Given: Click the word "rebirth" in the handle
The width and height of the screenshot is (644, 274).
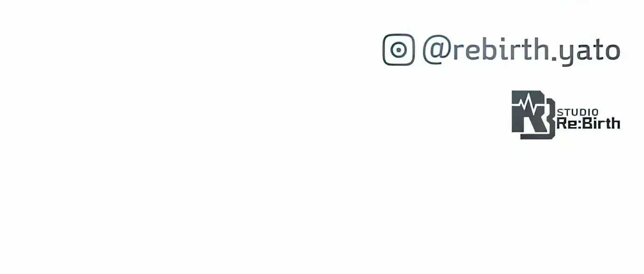Looking at the screenshot, I should point(499,48).
